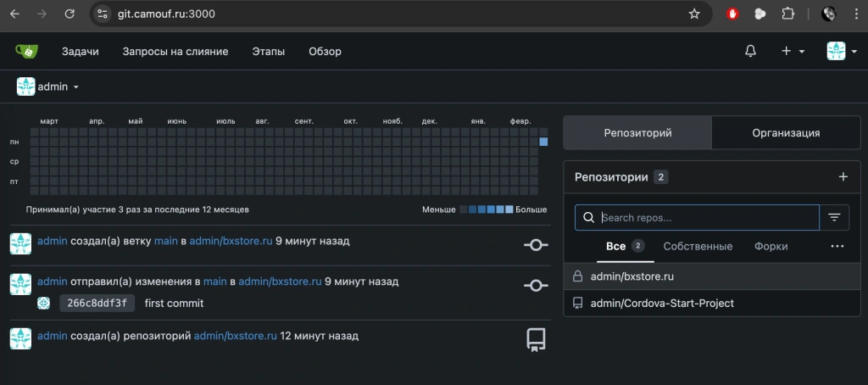Open admin/bxstore.ru in repository list
The image size is (868, 385).
(x=632, y=276)
